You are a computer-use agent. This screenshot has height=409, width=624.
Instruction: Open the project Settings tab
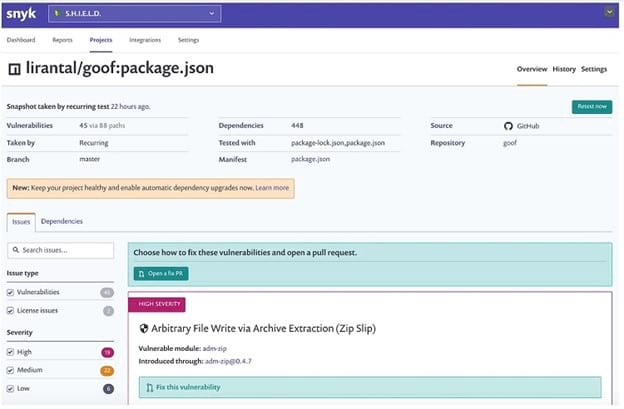[594, 69]
